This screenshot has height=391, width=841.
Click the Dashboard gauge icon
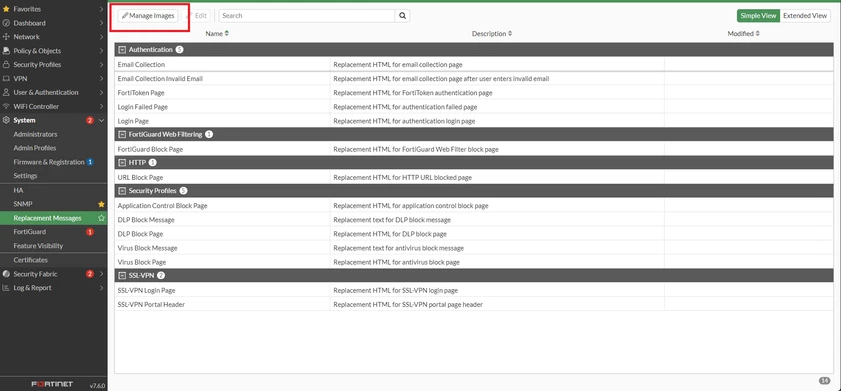(x=6, y=23)
